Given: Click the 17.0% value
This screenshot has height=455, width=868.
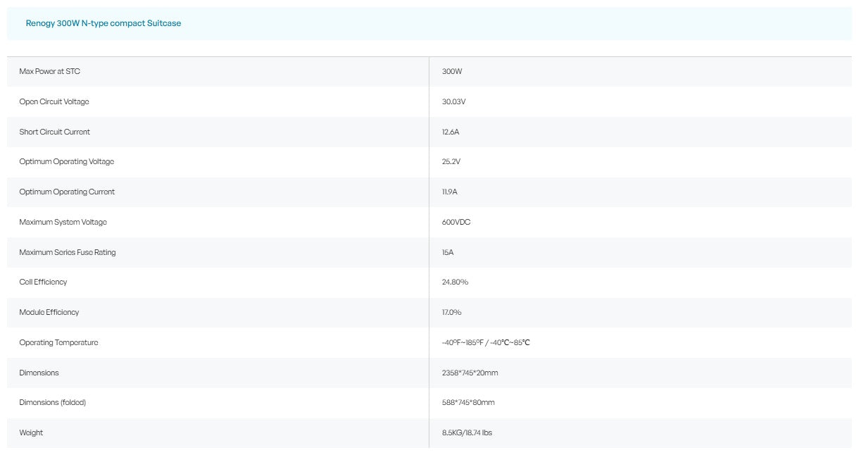Looking at the screenshot, I should (452, 312).
